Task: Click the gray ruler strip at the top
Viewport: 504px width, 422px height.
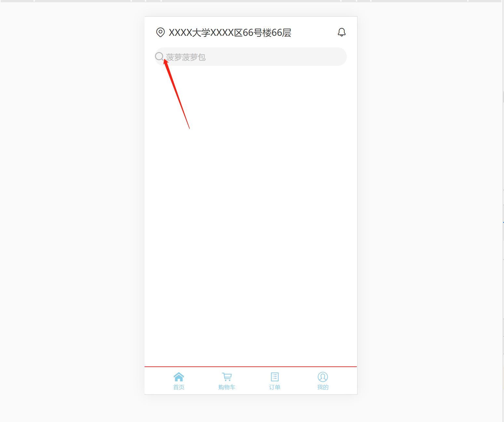Action: [x=251, y=1]
